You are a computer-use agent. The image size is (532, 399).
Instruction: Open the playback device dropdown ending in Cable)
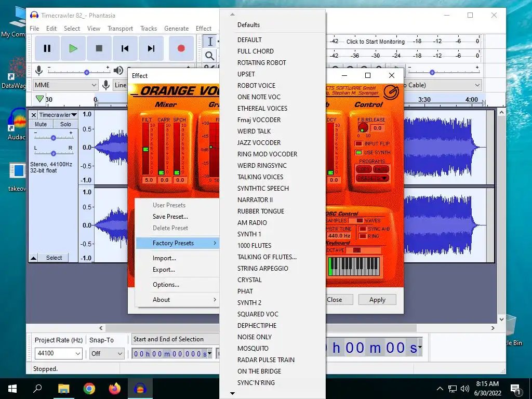tap(443, 85)
